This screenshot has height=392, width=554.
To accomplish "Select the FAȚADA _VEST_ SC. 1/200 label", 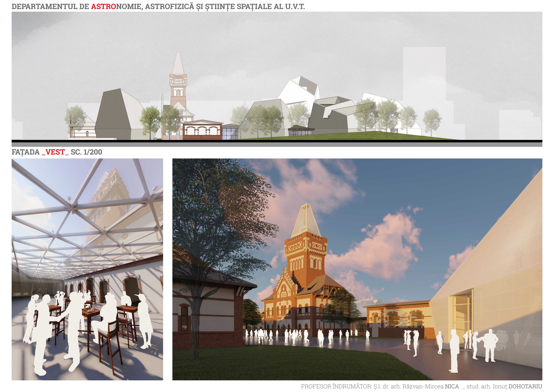I will click(57, 152).
